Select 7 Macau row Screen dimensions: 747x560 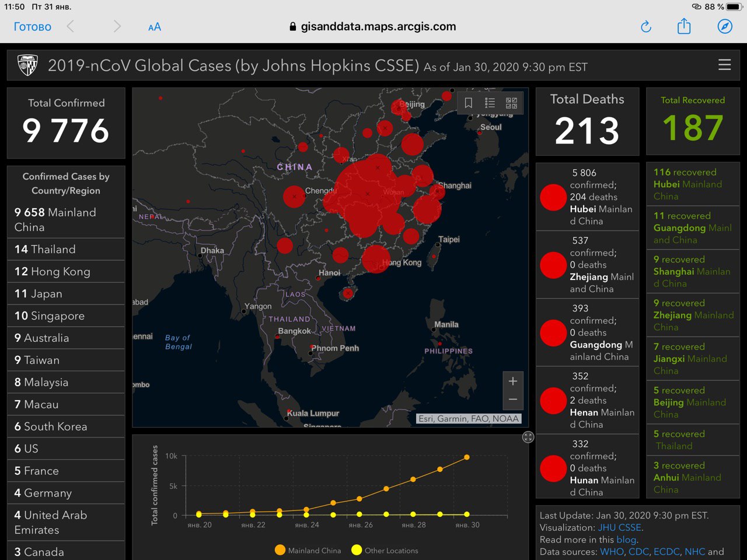(x=66, y=404)
